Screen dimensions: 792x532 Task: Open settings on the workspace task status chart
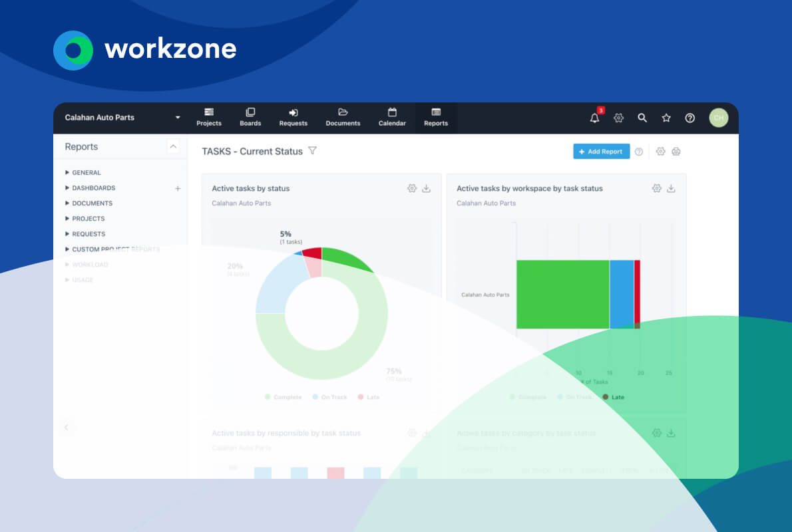[658, 188]
